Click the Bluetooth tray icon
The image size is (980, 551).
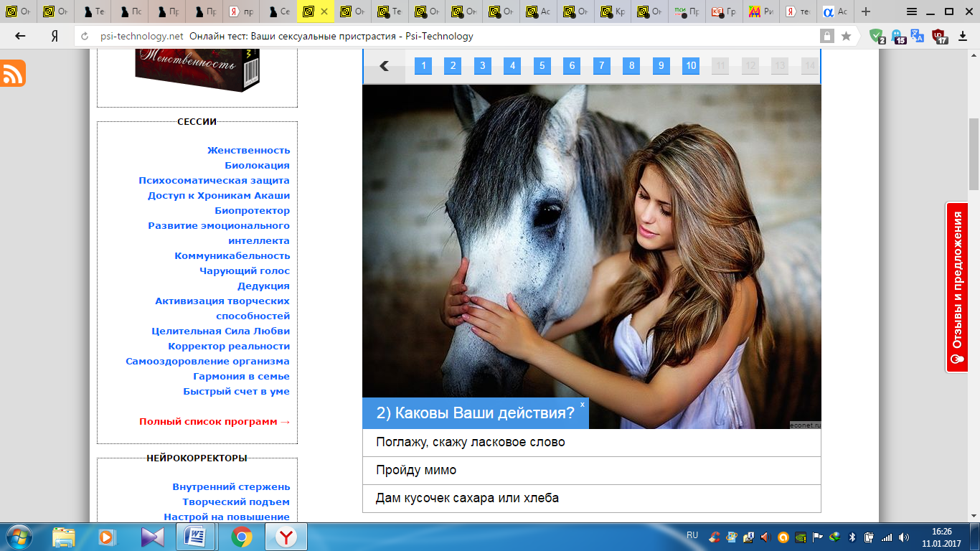point(852,537)
